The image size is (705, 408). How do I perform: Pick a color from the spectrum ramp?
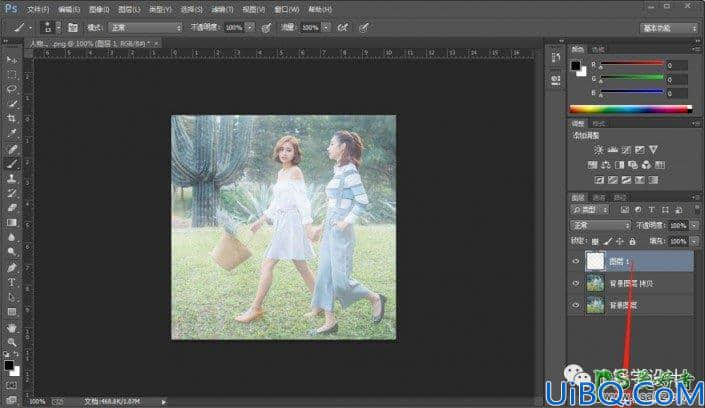point(630,109)
